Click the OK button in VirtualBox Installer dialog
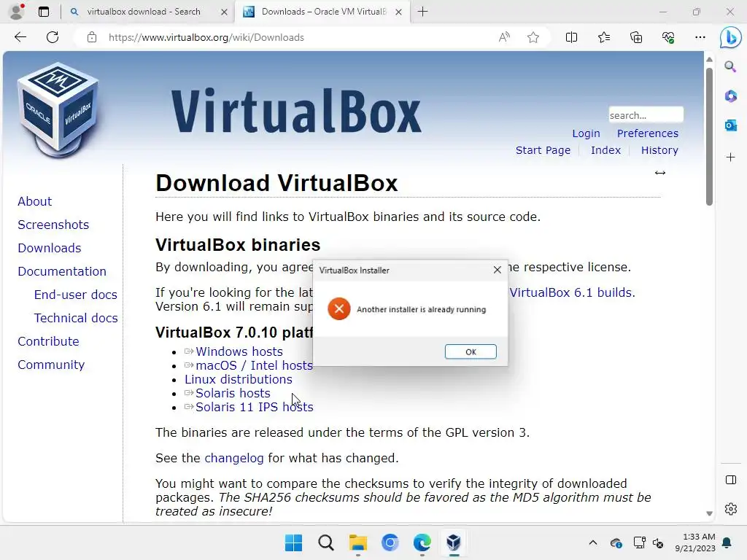Screen dimensions: 747x560 [471, 351]
